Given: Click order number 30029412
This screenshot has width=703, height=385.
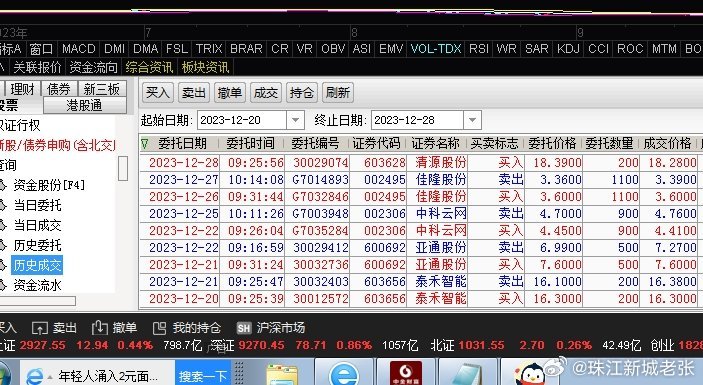Looking at the screenshot, I should tap(321, 247).
